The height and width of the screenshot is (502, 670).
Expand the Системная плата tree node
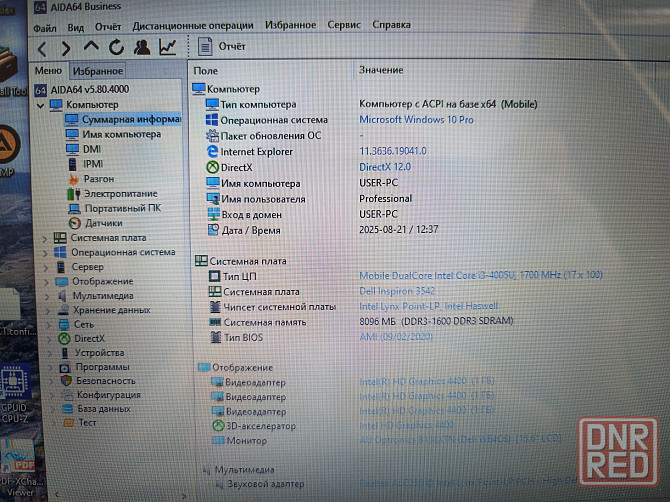coord(44,239)
